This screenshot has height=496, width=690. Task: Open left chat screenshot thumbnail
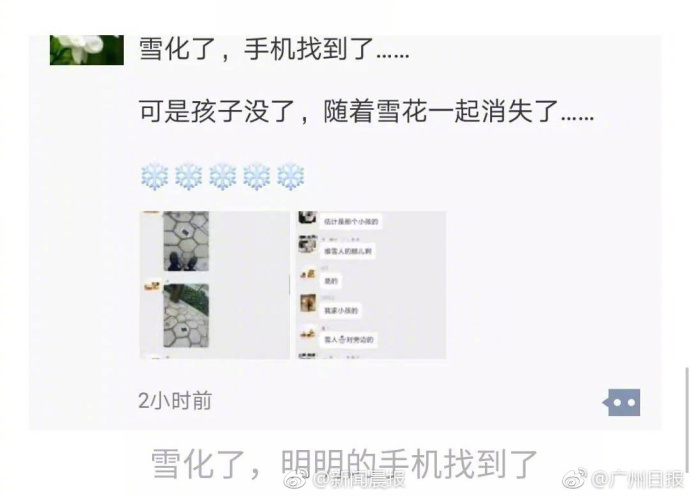click(x=215, y=285)
